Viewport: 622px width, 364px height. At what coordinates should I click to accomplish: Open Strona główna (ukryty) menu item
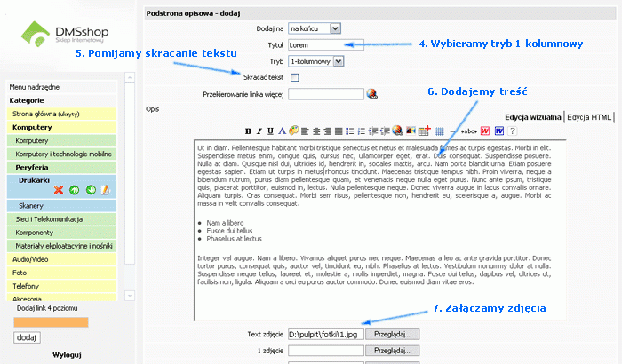coord(62,114)
